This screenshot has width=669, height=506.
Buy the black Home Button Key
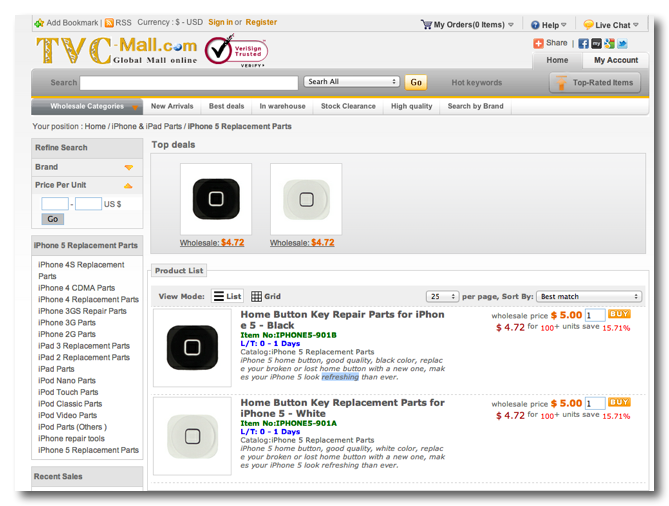point(619,314)
